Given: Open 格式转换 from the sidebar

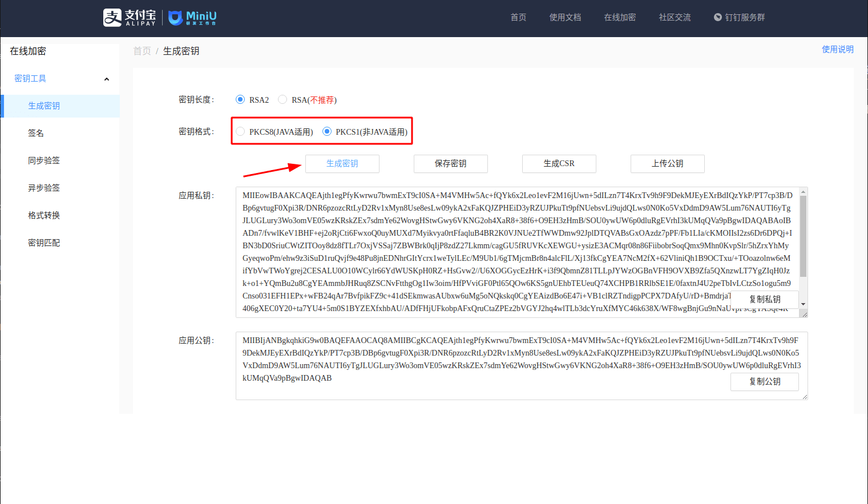Looking at the screenshot, I should pos(44,215).
